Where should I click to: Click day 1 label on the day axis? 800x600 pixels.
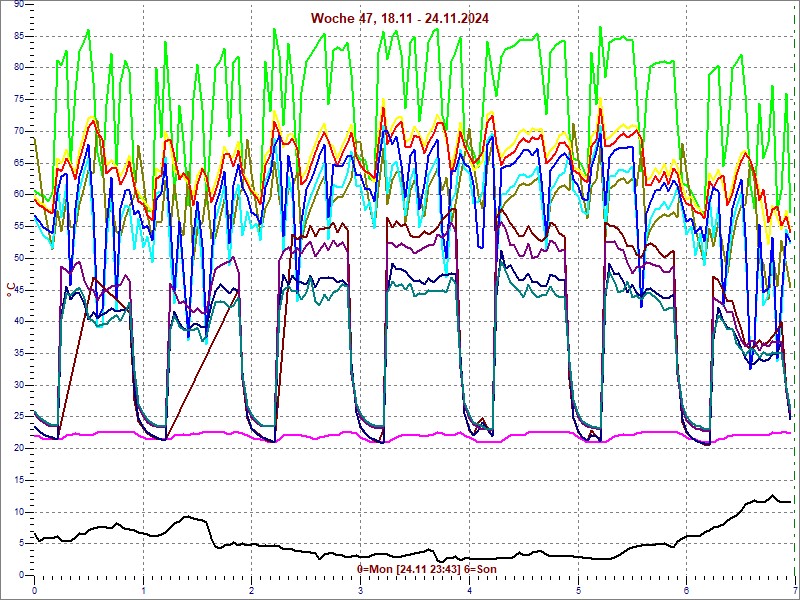click(143, 591)
